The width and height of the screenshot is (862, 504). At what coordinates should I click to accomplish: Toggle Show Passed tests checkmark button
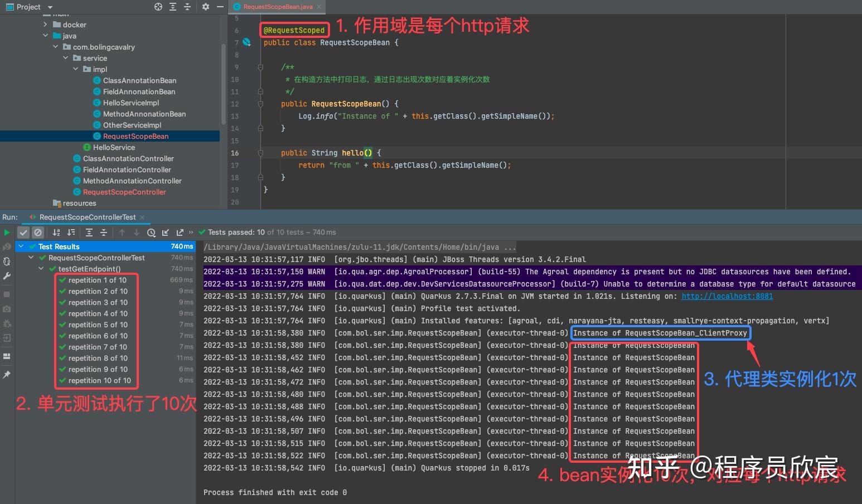(23, 232)
